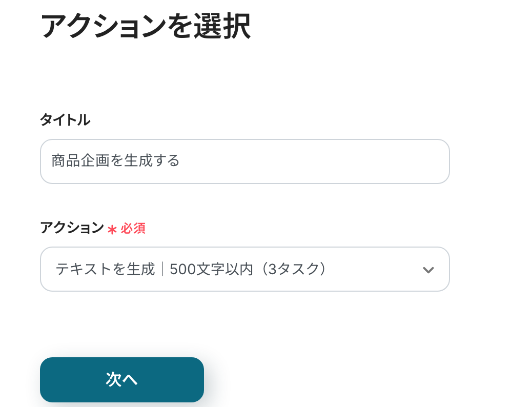Click the テキストを生成 words in the dropdown
This screenshot has width=532, height=407.
tap(105, 269)
